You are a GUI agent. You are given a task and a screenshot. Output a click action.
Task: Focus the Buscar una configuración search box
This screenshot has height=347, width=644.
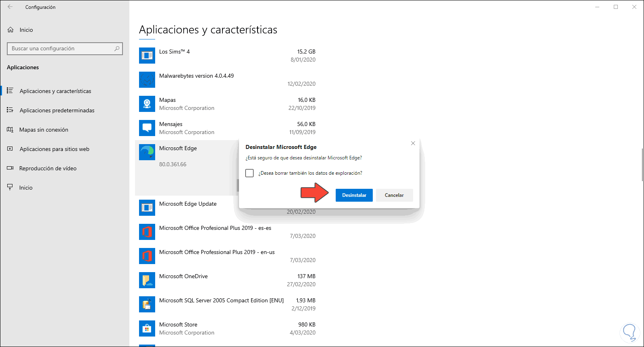(x=65, y=49)
